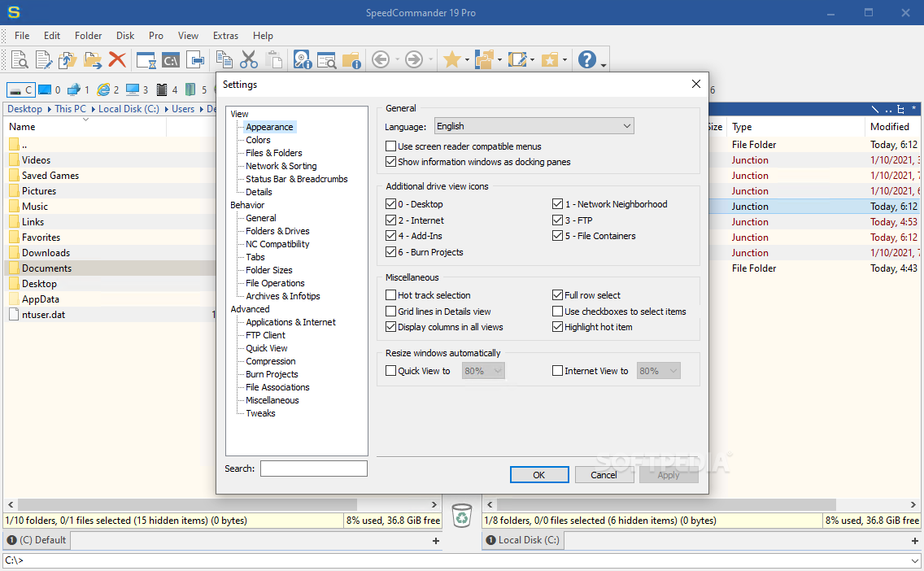Click the gold star Favorites toolbar icon
Screen dimensions: 924x571
pyautogui.click(x=452, y=59)
